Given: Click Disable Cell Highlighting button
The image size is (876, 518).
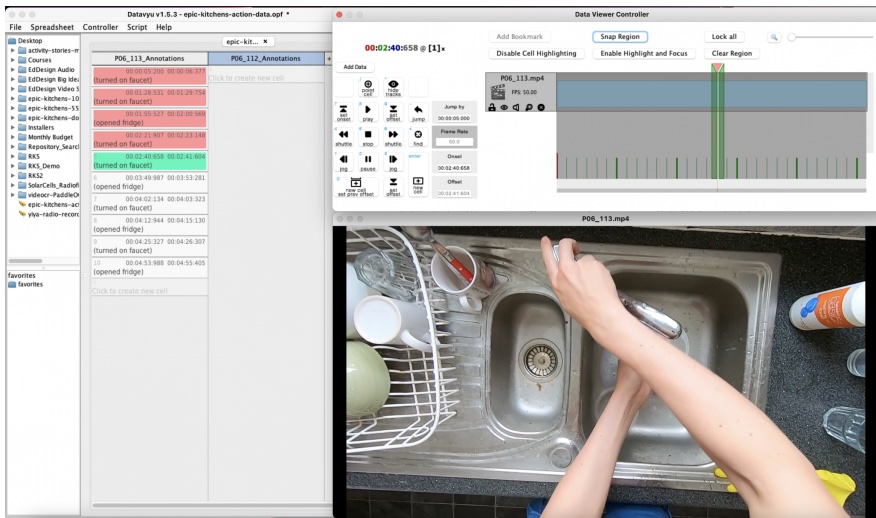Looking at the screenshot, I should tap(537, 53).
